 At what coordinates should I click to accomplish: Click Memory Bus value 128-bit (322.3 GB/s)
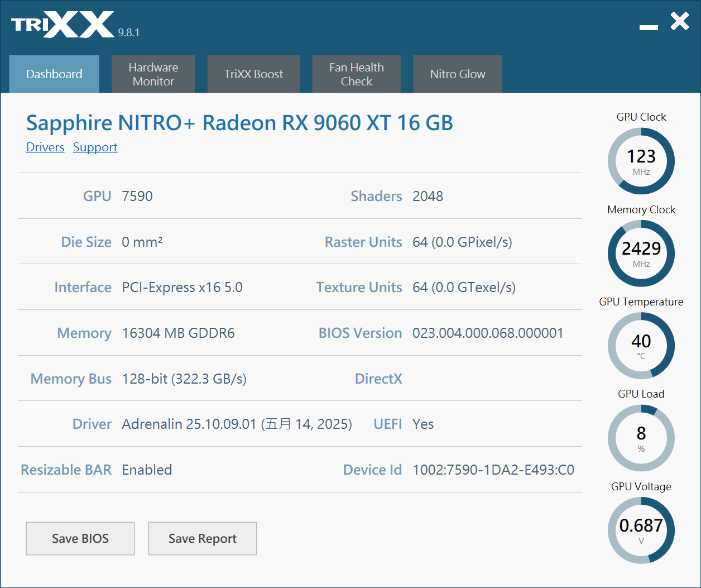(x=184, y=379)
